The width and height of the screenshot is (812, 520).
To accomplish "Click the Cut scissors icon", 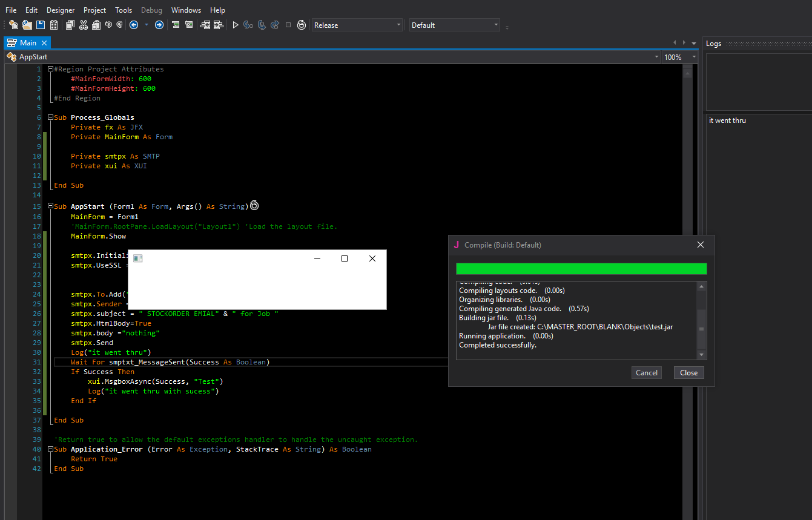I will pos(83,25).
